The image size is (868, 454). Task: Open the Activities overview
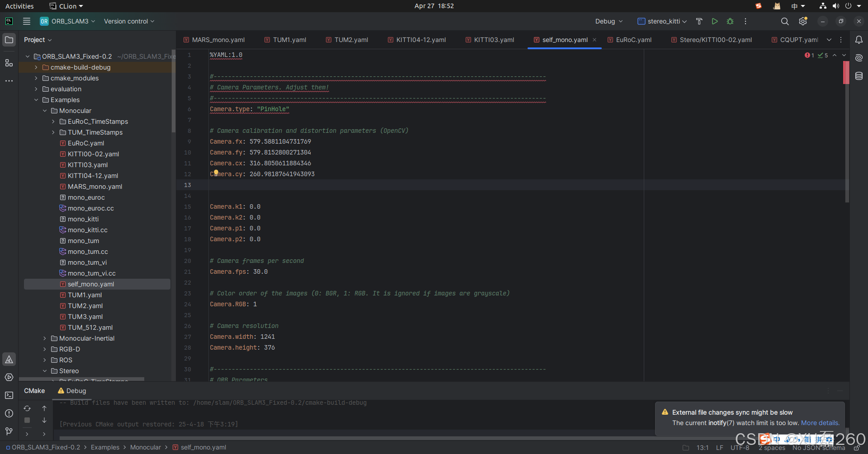pos(19,6)
